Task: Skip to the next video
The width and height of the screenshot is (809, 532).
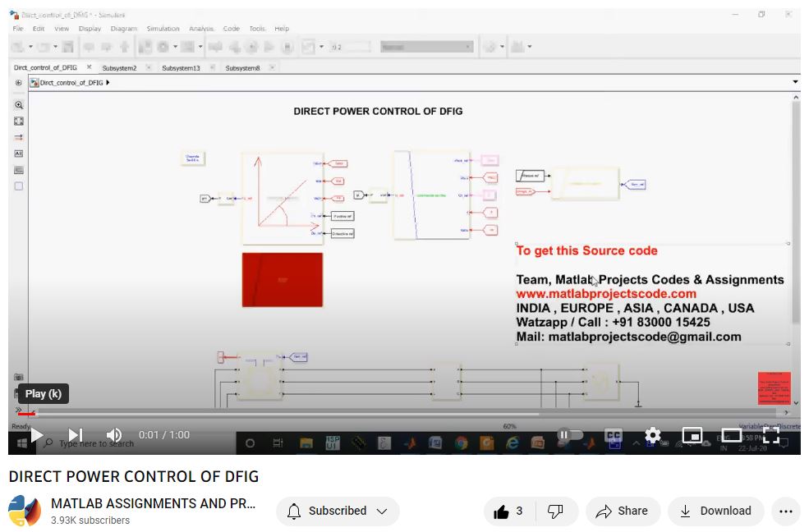Action: click(76, 435)
